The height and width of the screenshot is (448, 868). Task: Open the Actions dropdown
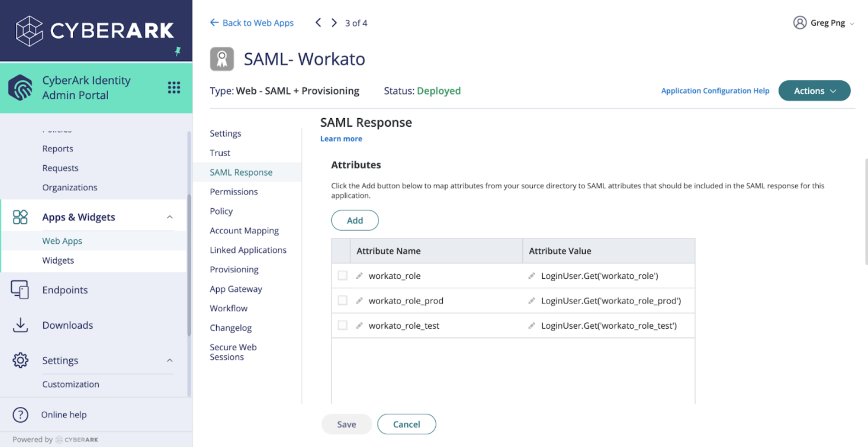coord(814,91)
